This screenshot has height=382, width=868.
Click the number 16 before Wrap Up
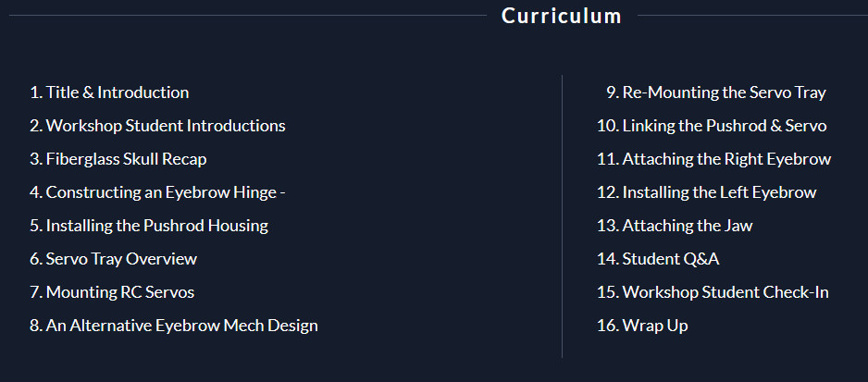[x=607, y=325]
